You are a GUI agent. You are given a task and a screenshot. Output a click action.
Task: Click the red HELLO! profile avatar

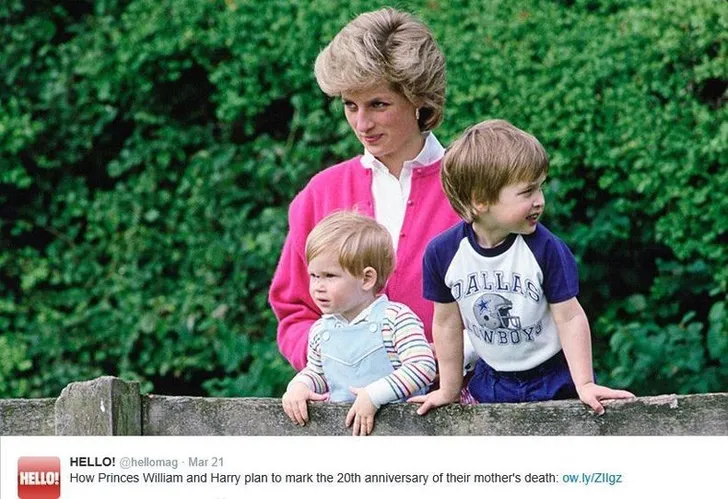pyautogui.click(x=39, y=477)
